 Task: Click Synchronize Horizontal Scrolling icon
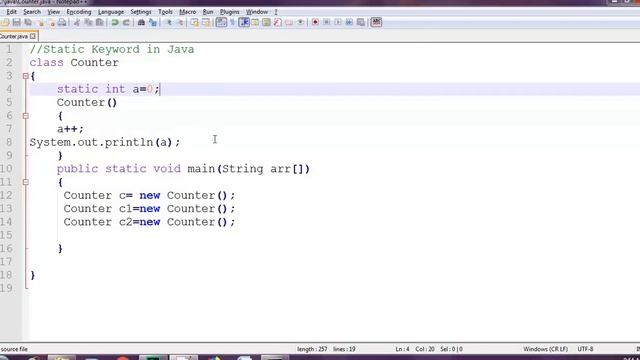(x=206, y=22)
